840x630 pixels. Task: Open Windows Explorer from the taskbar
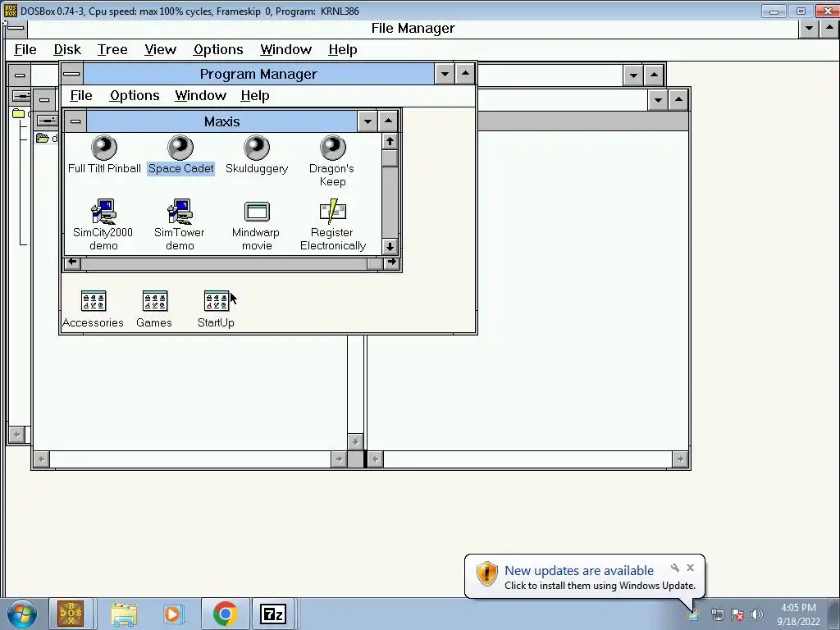[124, 614]
